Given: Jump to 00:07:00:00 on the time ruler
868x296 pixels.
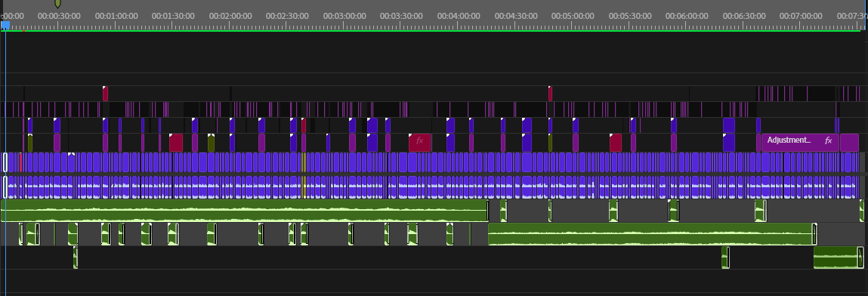Looking at the screenshot, I should (x=801, y=16).
